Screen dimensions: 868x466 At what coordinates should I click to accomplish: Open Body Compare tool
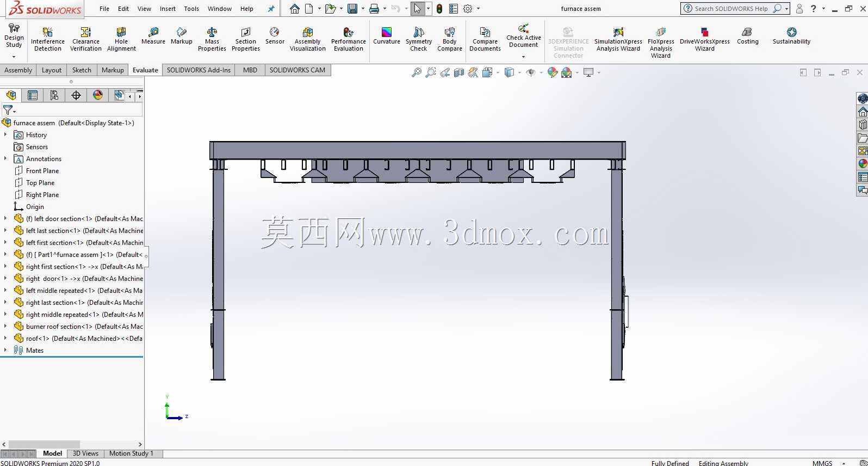click(450, 39)
